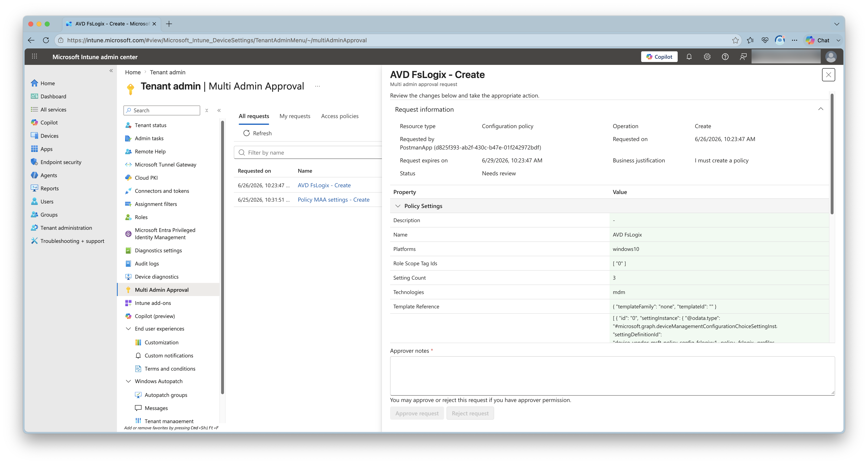Collapse the left navigation pane
Screen dimensions: 868x464
click(x=111, y=70)
